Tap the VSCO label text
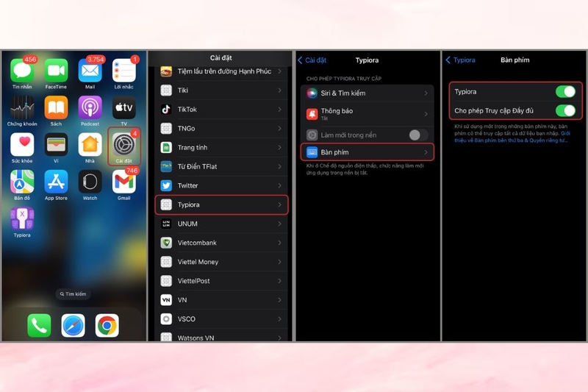This screenshot has height=392, width=588. click(187, 319)
